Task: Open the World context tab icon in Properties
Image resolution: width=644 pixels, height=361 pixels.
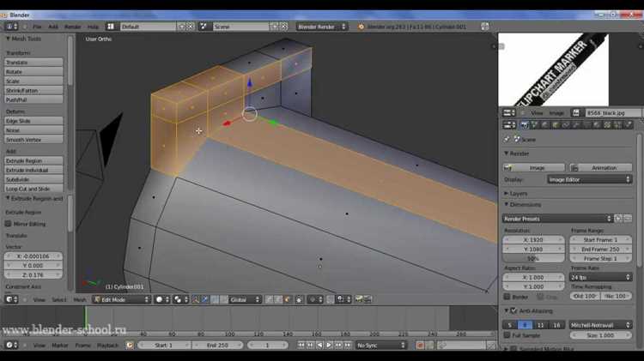Action: tap(545, 125)
